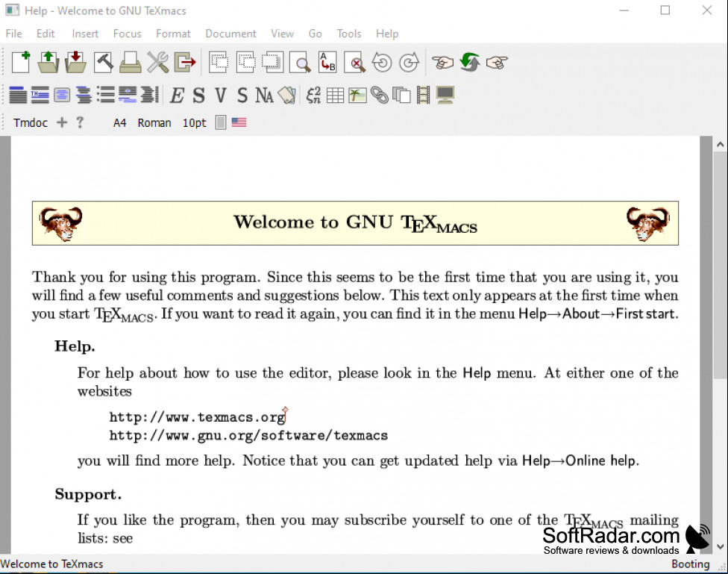Create a new document with the toolbar icon
728x574 pixels.
pos(21,62)
